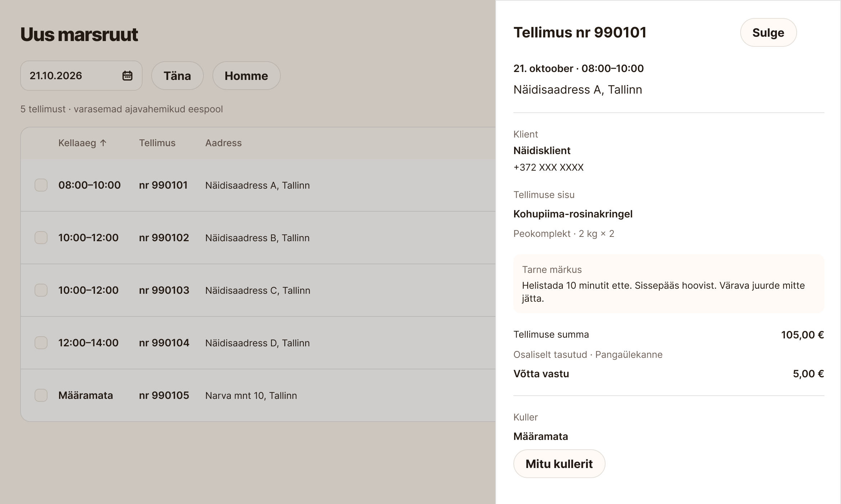Tick the checkbox for order nr 990102
The width and height of the screenshot is (841, 504).
click(x=41, y=238)
